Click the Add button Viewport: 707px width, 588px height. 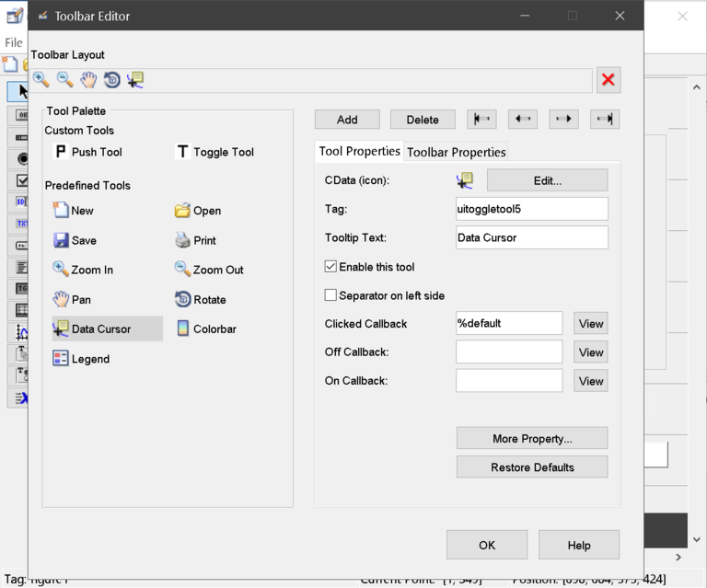(x=347, y=120)
